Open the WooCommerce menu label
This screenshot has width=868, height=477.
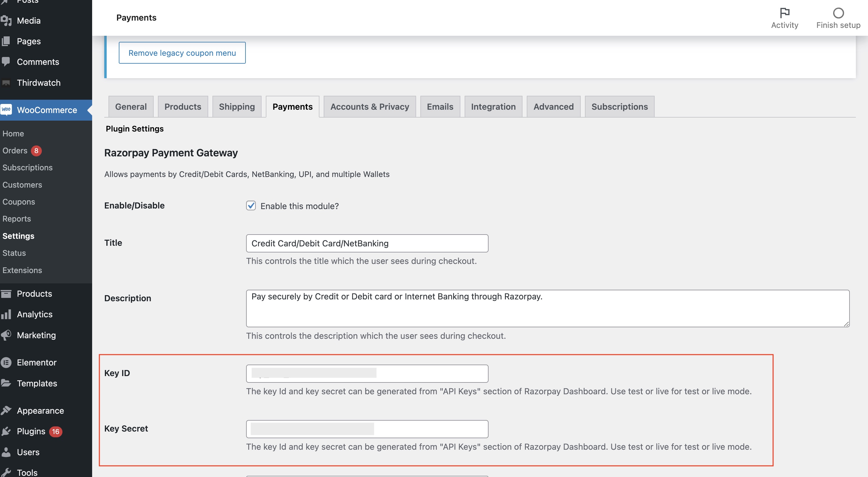47,110
